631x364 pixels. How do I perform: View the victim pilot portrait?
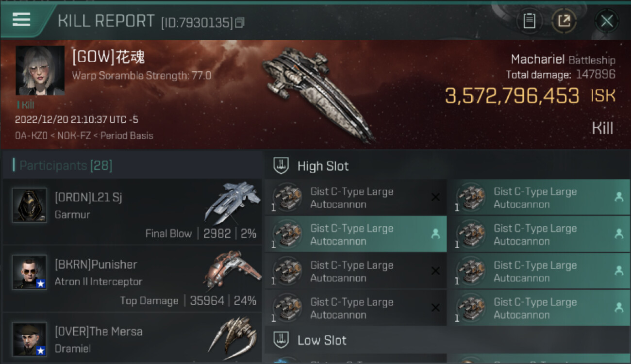[40, 71]
